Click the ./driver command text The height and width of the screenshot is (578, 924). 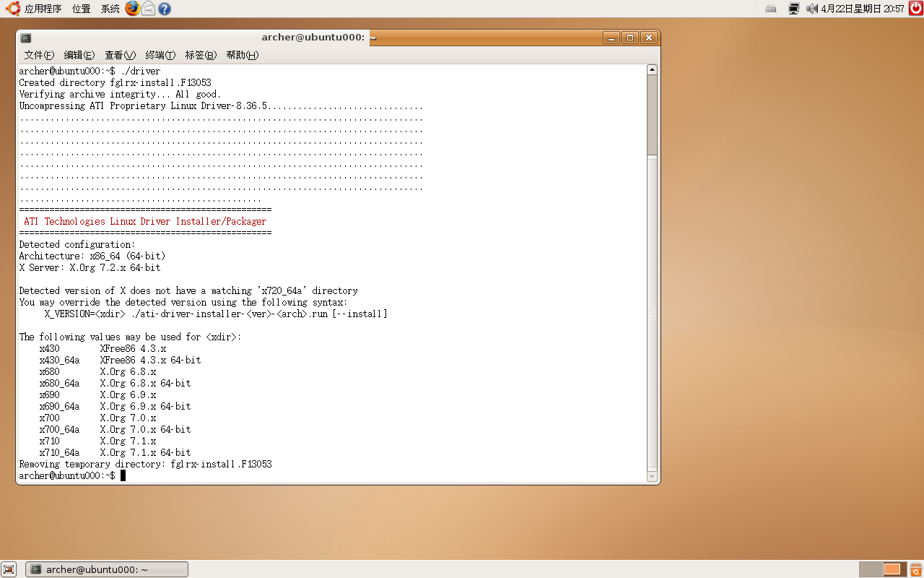(140, 71)
